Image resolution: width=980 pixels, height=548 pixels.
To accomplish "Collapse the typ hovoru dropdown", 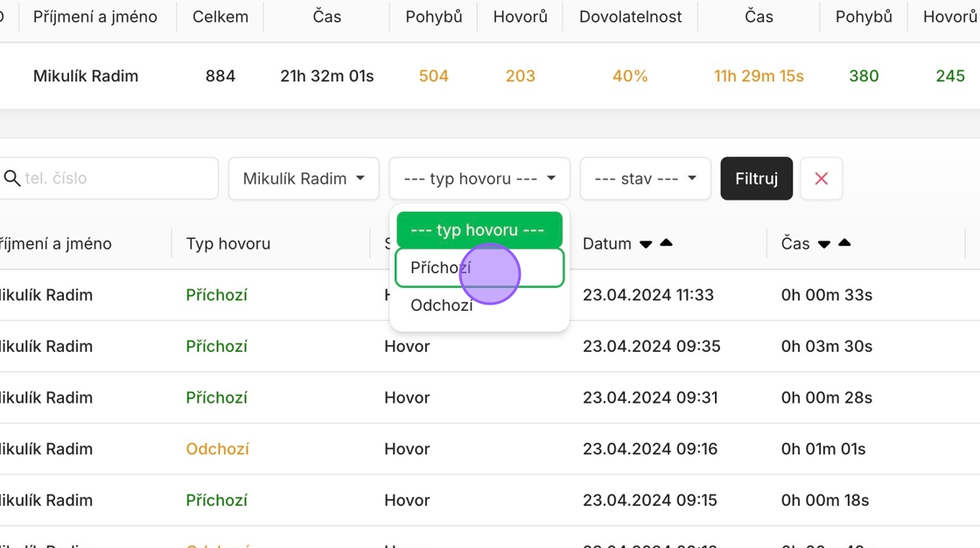I will [x=479, y=179].
